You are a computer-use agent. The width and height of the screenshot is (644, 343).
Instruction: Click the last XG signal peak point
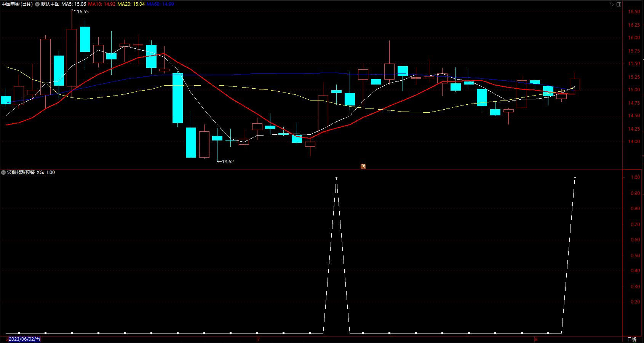[575, 178]
